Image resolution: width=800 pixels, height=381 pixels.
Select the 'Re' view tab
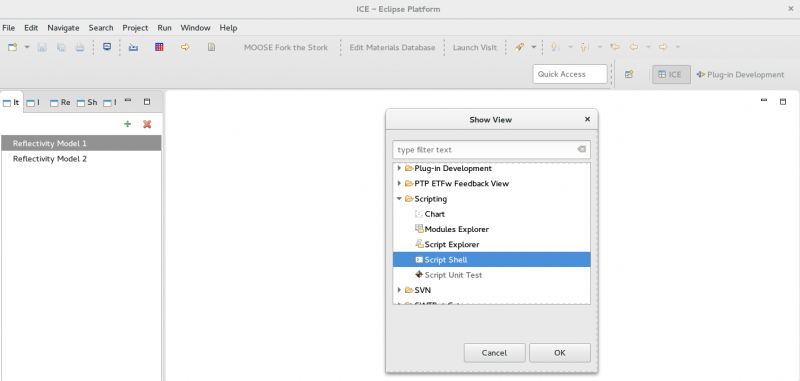(x=60, y=103)
